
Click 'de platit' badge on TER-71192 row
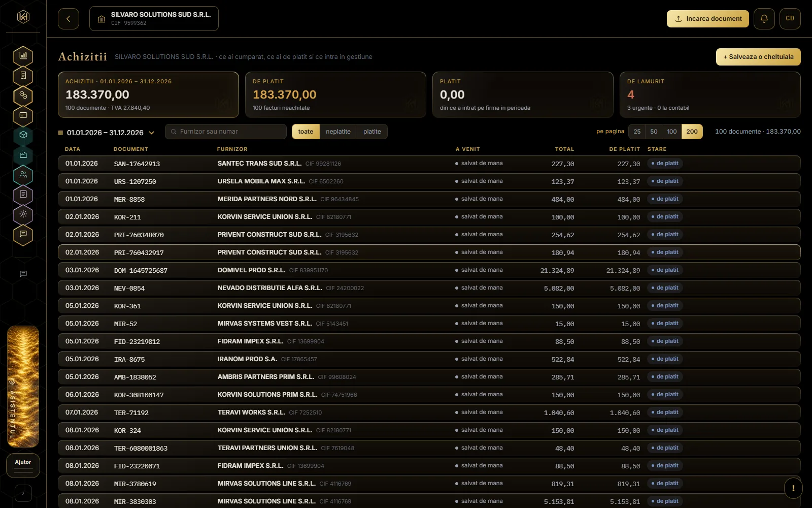click(665, 412)
